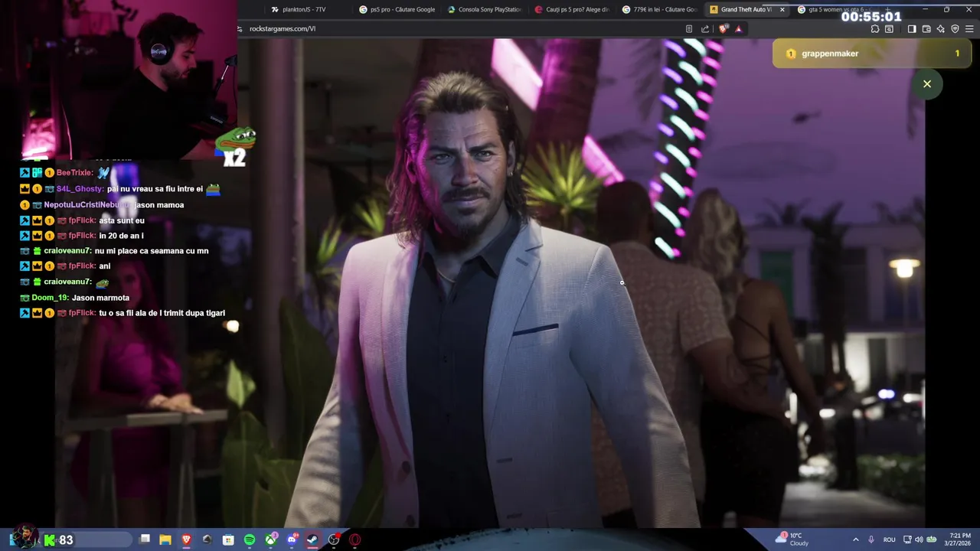Image resolution: width=980 pixels, height=551 pixels.
Task: Click chat message 'jason mamoa'
Action: click(159, 205)
